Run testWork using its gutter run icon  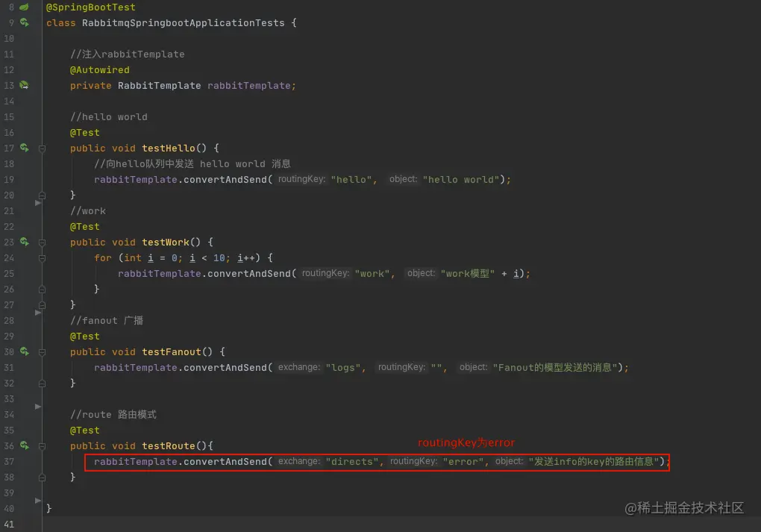coord(24,242)
